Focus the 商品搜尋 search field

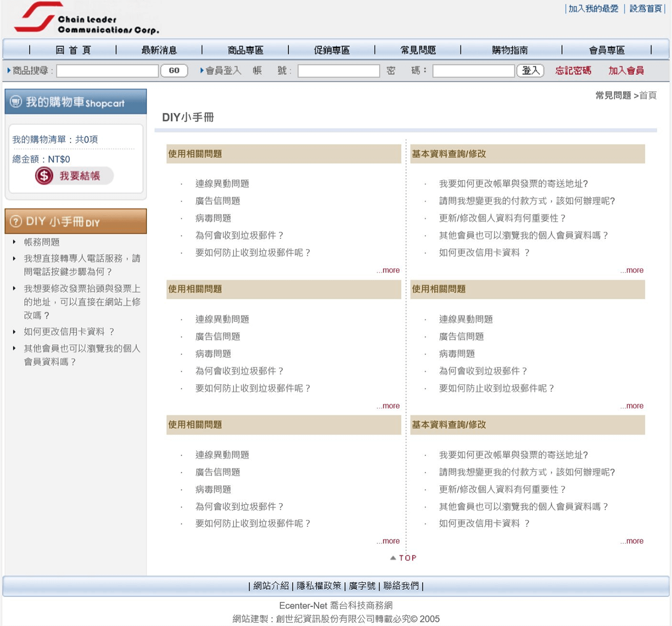point(108,71)
